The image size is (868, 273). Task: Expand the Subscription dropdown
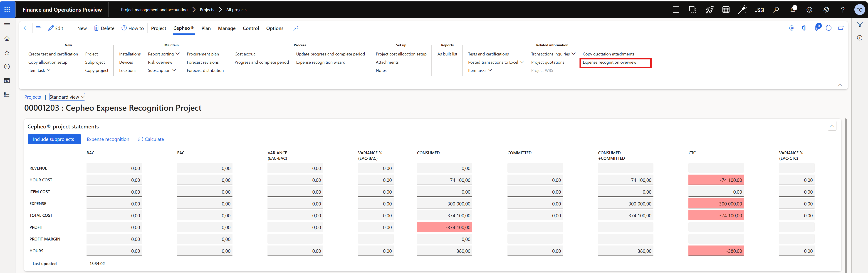click(162, 70)
